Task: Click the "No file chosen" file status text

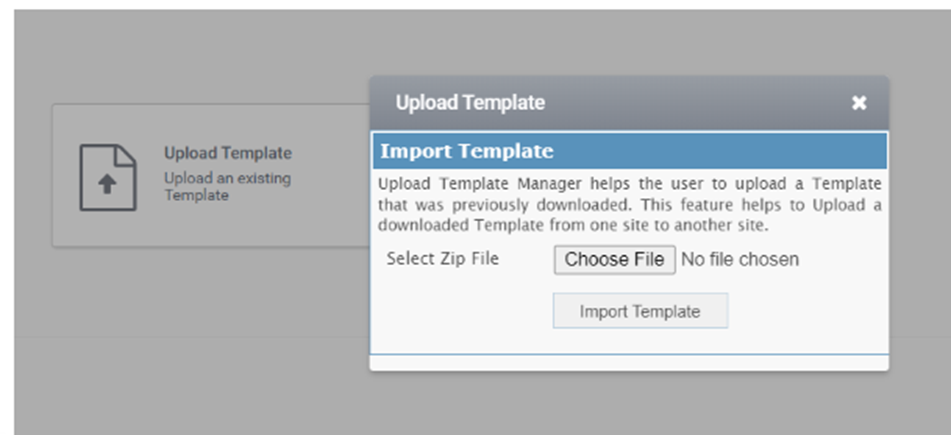Action: click(740, 260)
